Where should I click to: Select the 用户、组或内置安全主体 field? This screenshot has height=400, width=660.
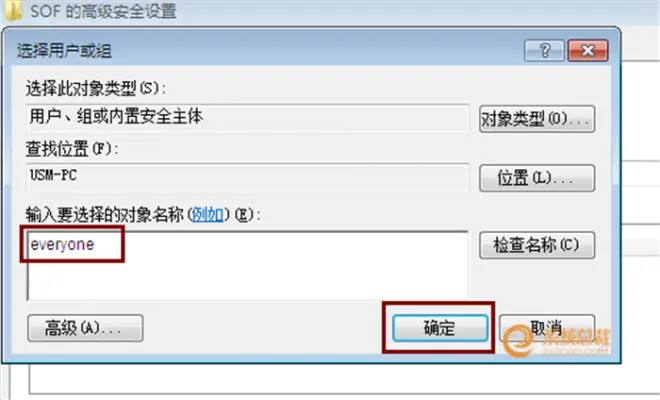click(x=248, y=118)
